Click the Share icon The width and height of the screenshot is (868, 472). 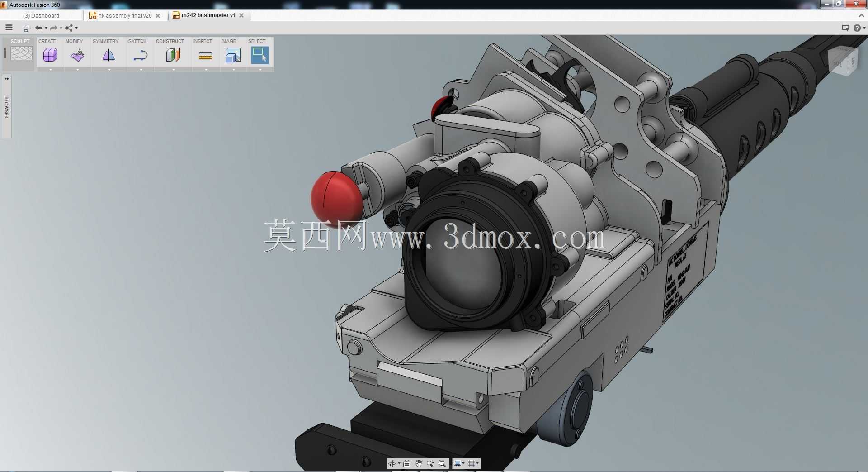[69, 28]
